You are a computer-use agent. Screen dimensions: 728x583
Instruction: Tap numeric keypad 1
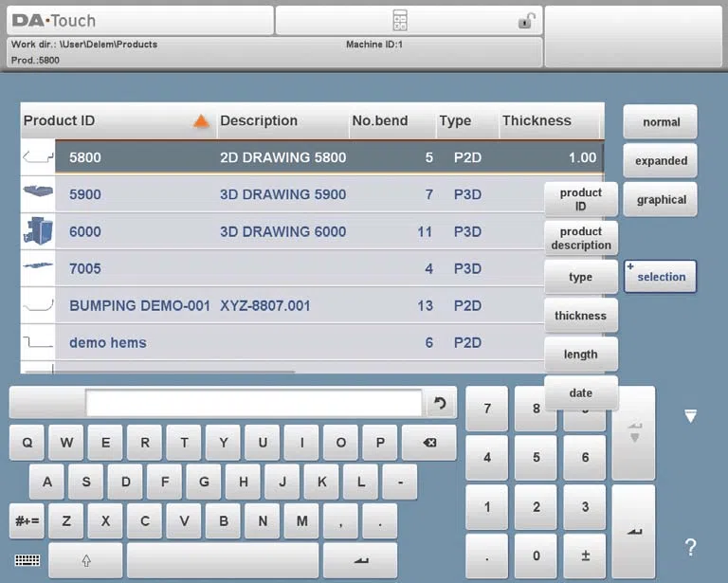click(x=486, y=507)
